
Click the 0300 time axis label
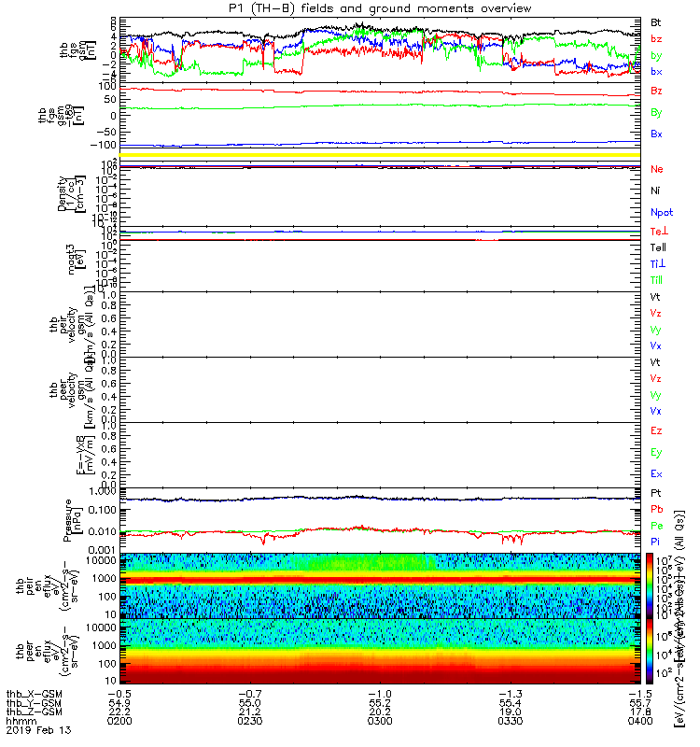point(380,721)
